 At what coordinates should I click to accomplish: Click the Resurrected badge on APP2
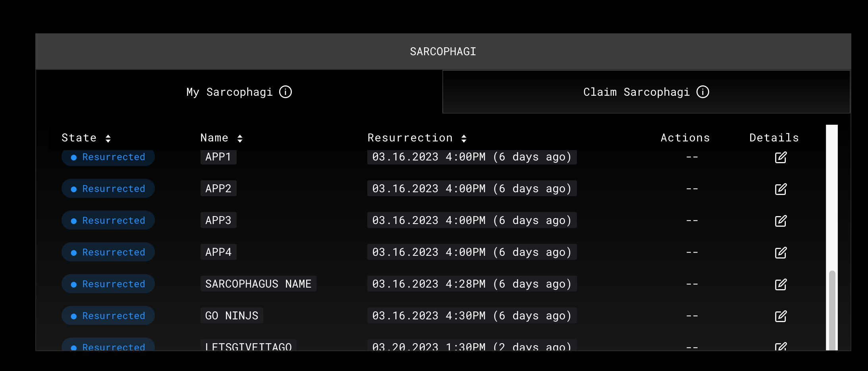[108, 189]
